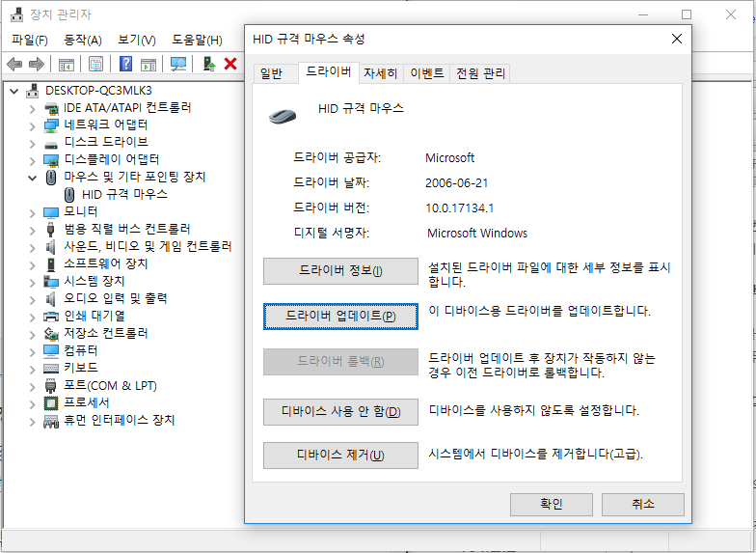Open the 도움말(H) menu

click(197, 40)
